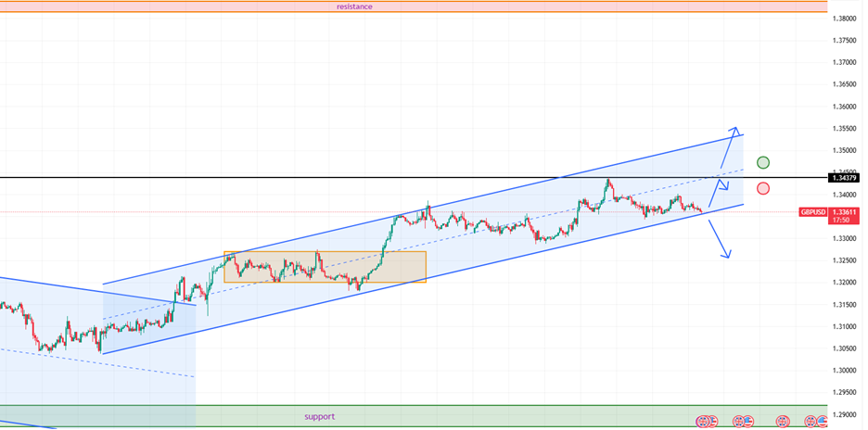Select the support zone text label
868x430 pixels.
click(319, 417)
